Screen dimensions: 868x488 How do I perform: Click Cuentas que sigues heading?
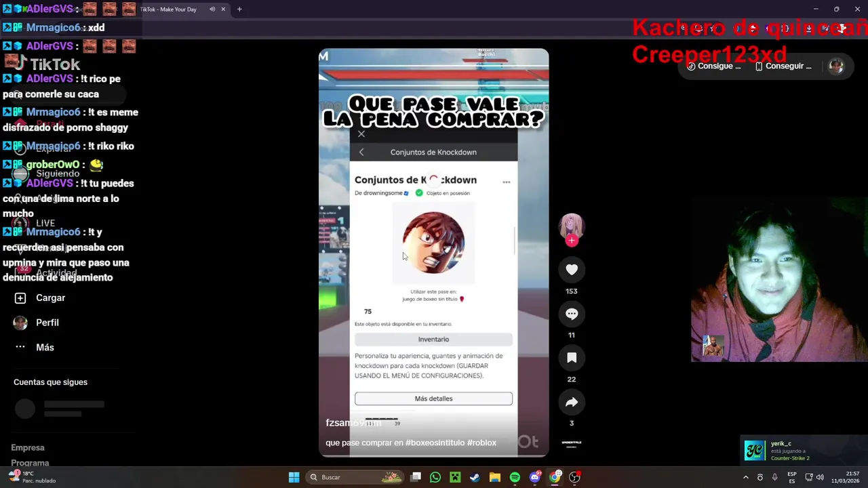coord(50,382)
